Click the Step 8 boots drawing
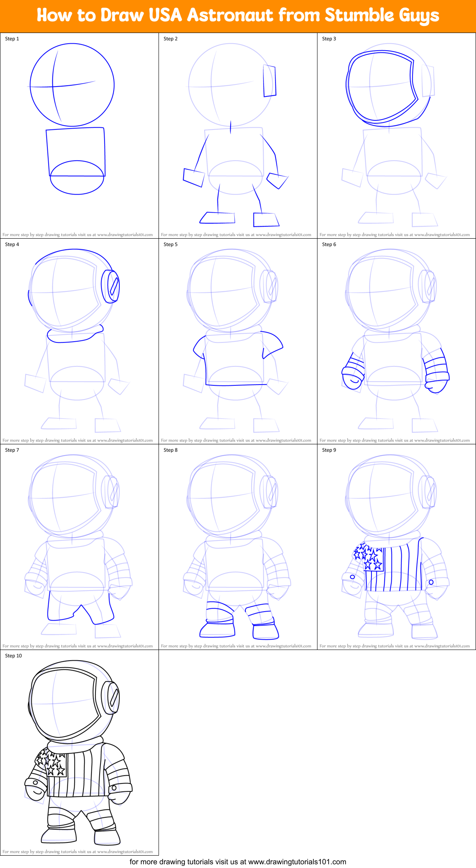Screen dimensions: 476x868 point(239,621)
